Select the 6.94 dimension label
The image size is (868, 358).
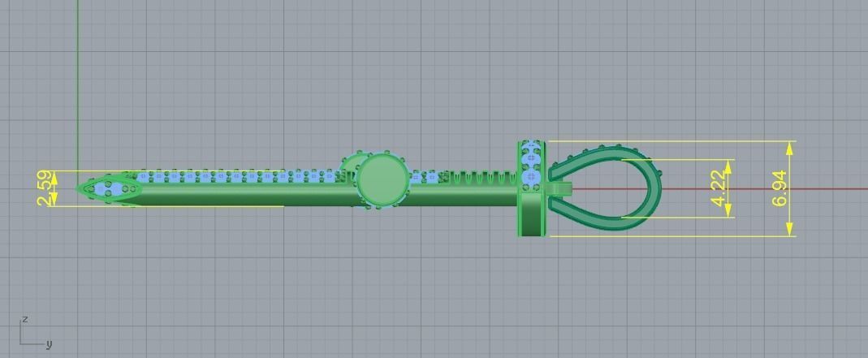[x=779, y=188]
